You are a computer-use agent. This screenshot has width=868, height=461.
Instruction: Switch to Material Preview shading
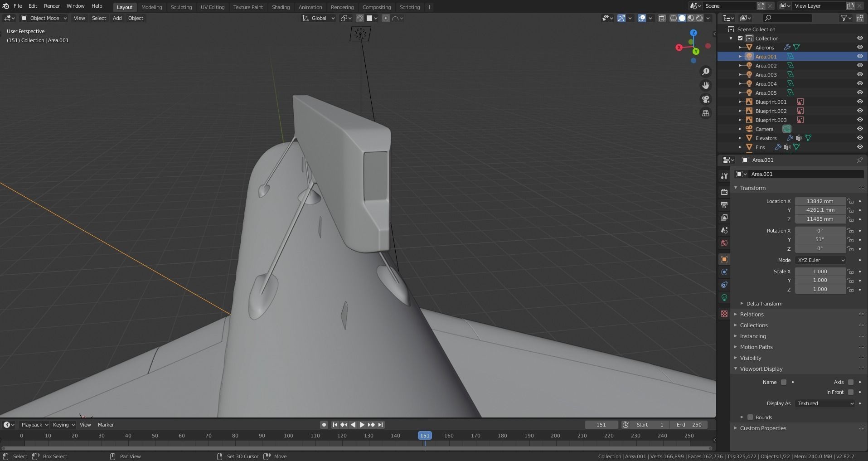point(691,18)
